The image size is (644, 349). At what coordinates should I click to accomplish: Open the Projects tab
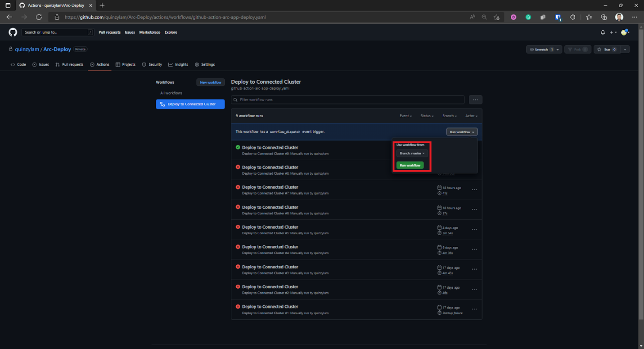(x=126, y=64)
